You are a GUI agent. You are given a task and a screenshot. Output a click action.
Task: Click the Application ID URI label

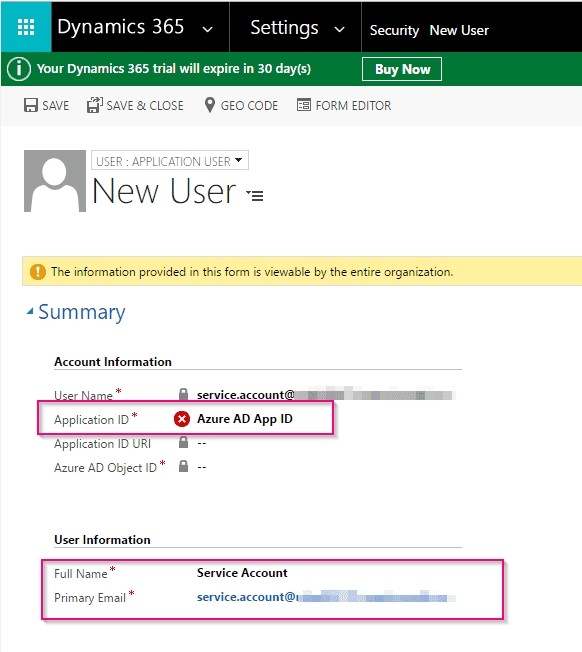(x=102, y=444)
